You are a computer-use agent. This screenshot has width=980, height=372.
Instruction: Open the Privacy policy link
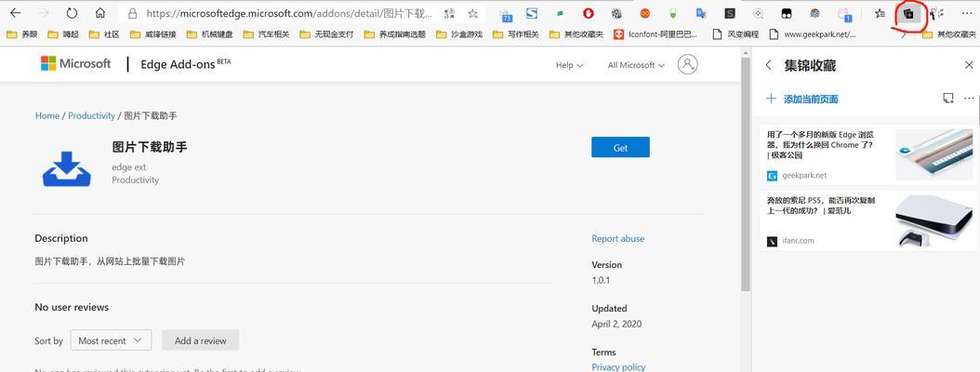coord(618,367)
